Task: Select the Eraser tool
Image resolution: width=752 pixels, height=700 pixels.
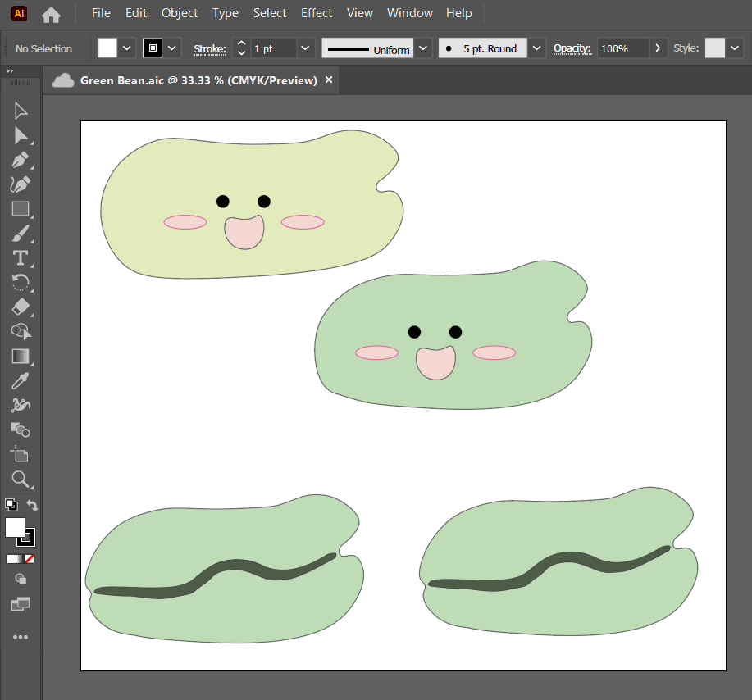Action: click(21, 307)
